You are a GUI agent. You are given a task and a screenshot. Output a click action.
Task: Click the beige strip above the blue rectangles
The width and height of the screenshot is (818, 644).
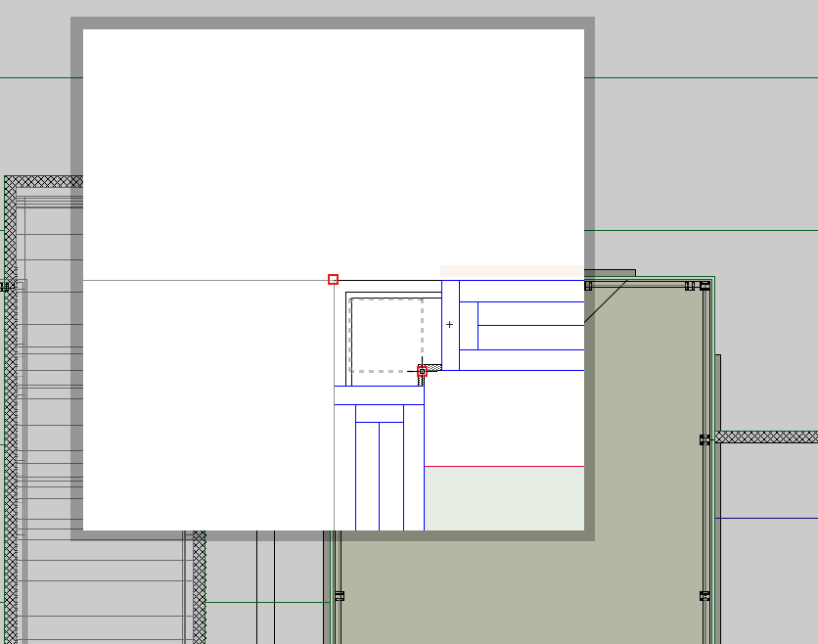511,271
